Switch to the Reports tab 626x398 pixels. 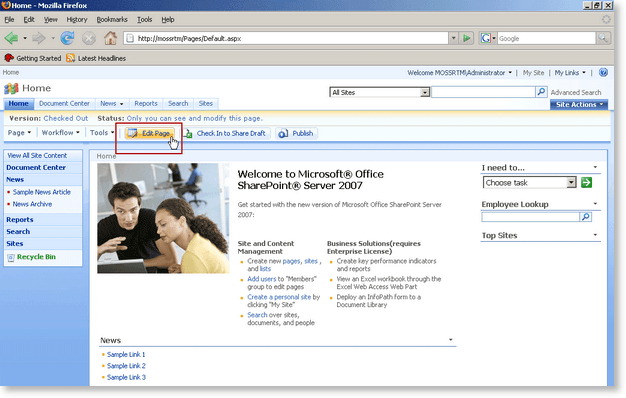click(146, 104)
